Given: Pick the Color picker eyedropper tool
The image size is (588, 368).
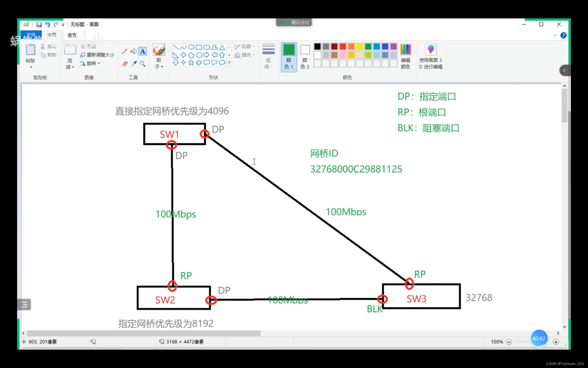Looking at the screenshot, I should (134, 64).
